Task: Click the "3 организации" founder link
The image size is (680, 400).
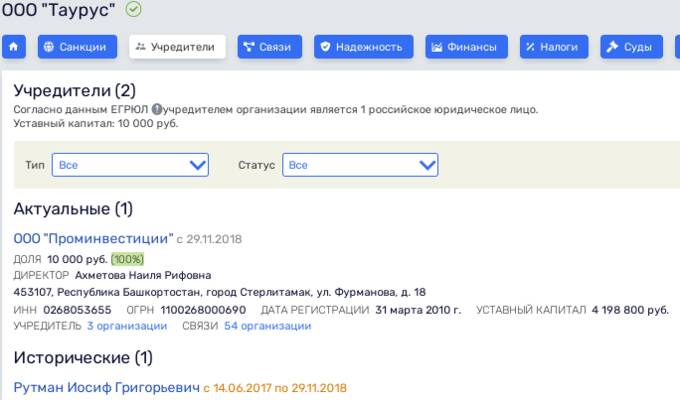Action: pos(126,326)
